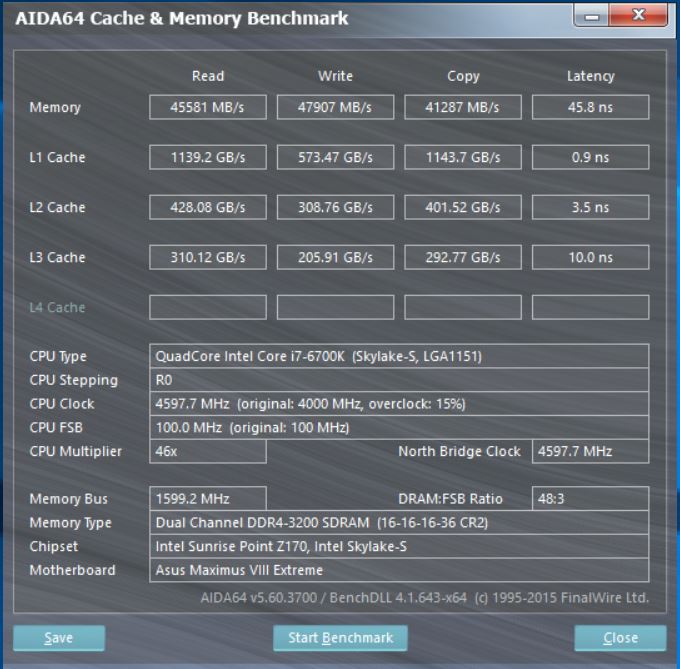Screen dimensions: 680x669
Task: Click the Save button
Action: [x=58, y=638]
